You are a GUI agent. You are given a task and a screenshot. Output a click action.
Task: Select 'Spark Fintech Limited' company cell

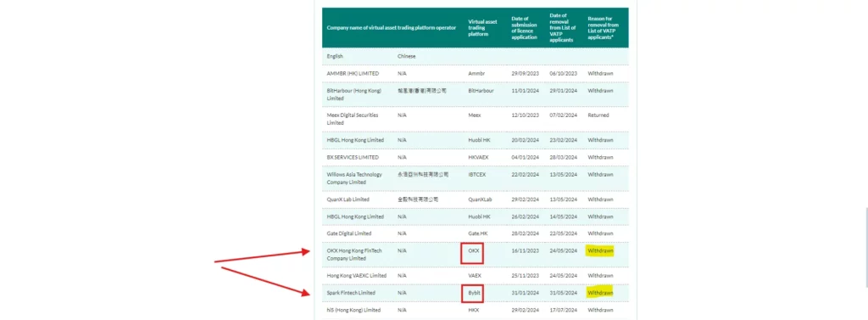click(351, 293)
